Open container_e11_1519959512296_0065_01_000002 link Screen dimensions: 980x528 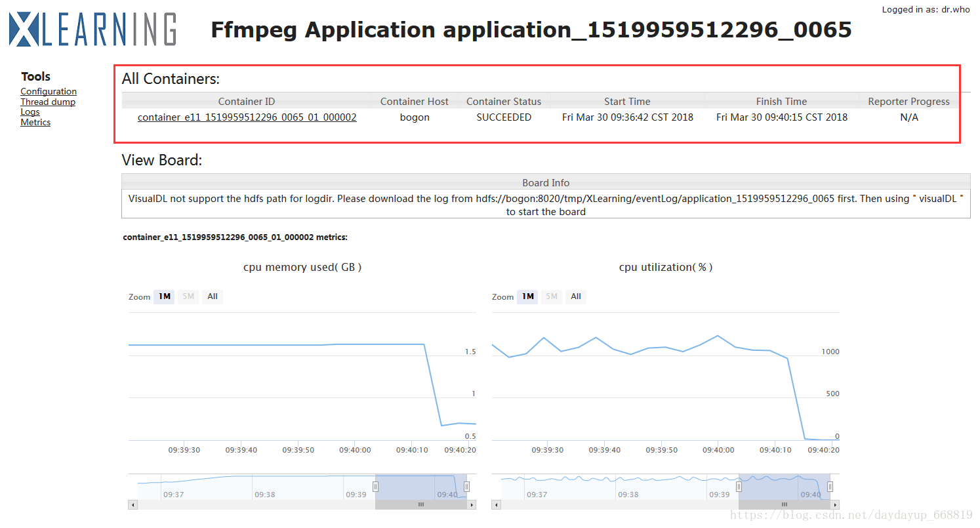[x=247, y=117]
